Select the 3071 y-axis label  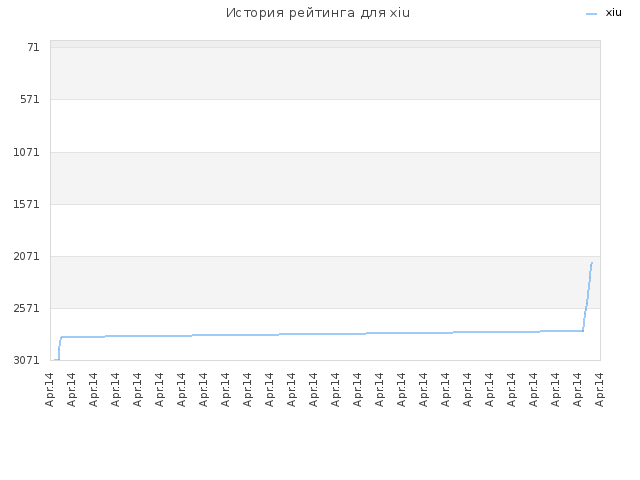tap(27, 360)
